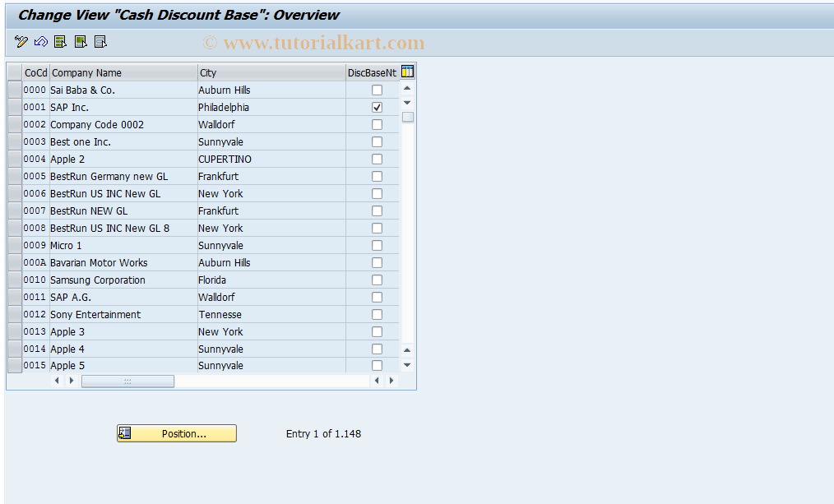Click company name 'Apple 3'
The height and width of the screenshot is (504, 834).
coord(123,331)
